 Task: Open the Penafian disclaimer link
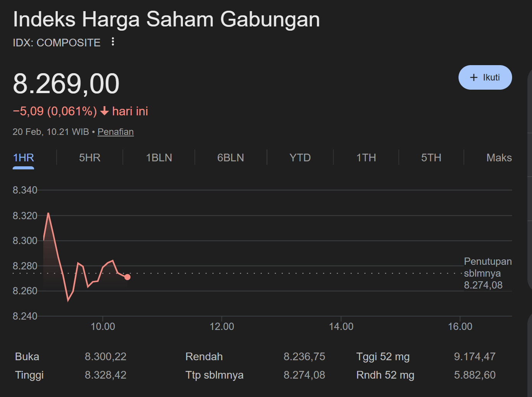click(x=116, y=132)
